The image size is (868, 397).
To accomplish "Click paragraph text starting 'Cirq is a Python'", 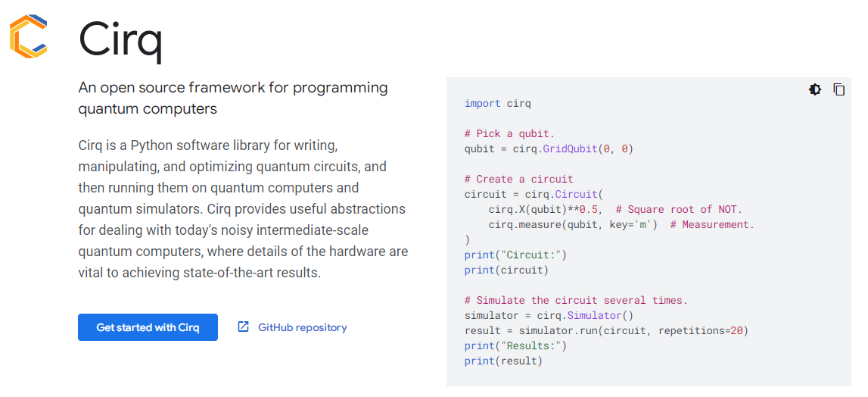I will pyautogui.click(x=243, y=210).
